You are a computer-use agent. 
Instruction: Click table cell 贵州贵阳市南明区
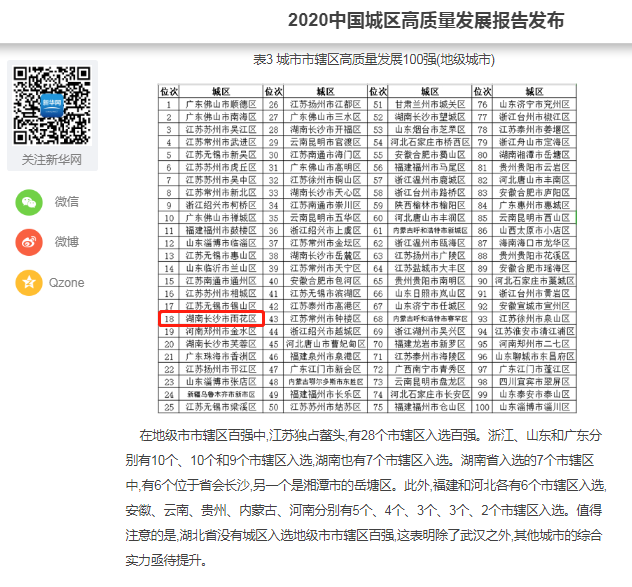(x=430, y=281)
